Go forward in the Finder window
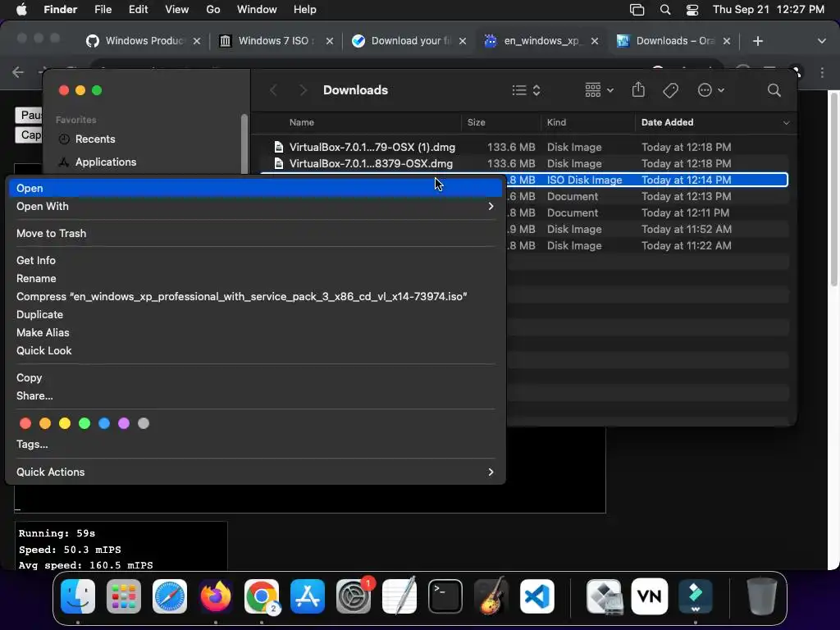This screenshot has height=630, width=840. [304, 90]
